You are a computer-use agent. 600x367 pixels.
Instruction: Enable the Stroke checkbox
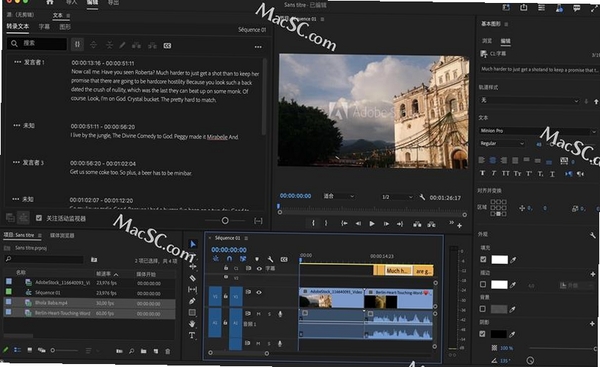tap(483, 284)
